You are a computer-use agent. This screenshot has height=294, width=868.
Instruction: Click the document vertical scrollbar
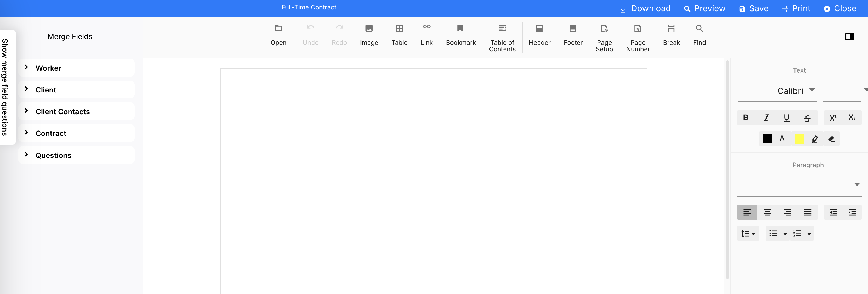coord(727,170)
